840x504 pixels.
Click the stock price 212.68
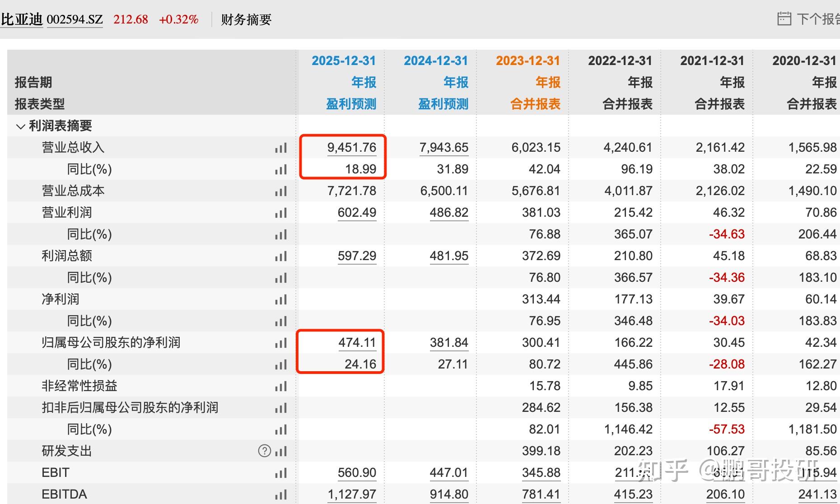pos(131,19)
